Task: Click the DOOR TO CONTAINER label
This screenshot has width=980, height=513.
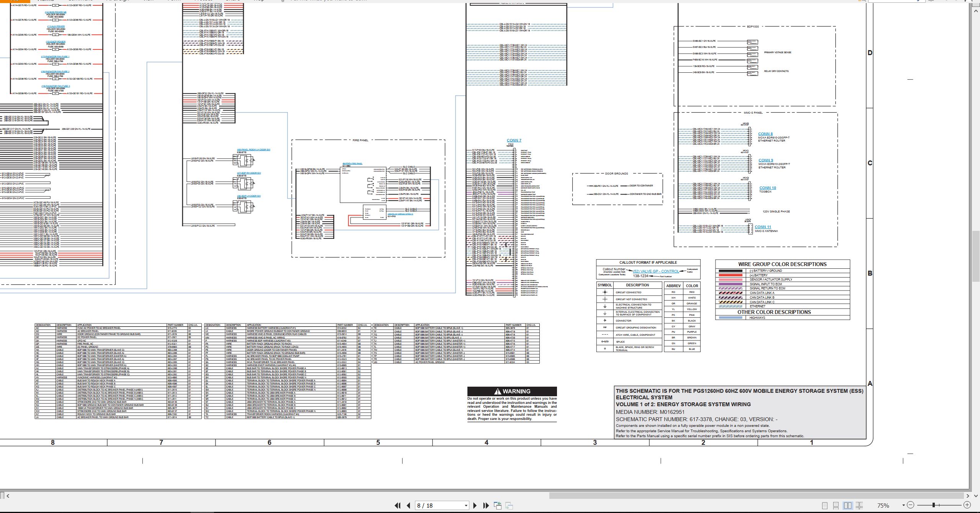Action: tap(641, 186)
